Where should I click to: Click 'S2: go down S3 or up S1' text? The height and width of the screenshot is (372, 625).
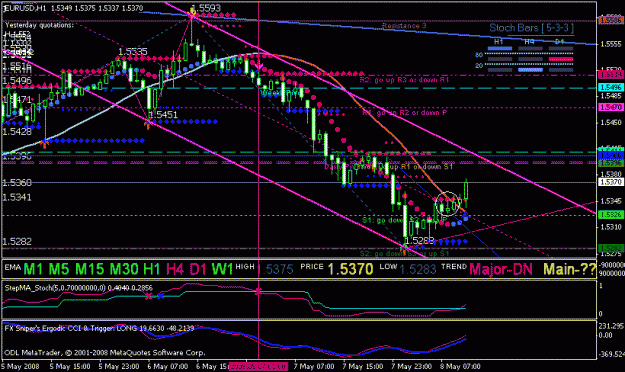point(404,254)
